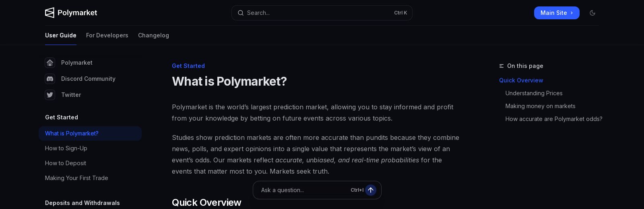This screenshot has width=644, height=209.
Task: Jump to Understanding Prices section
Action: (534, 93)
